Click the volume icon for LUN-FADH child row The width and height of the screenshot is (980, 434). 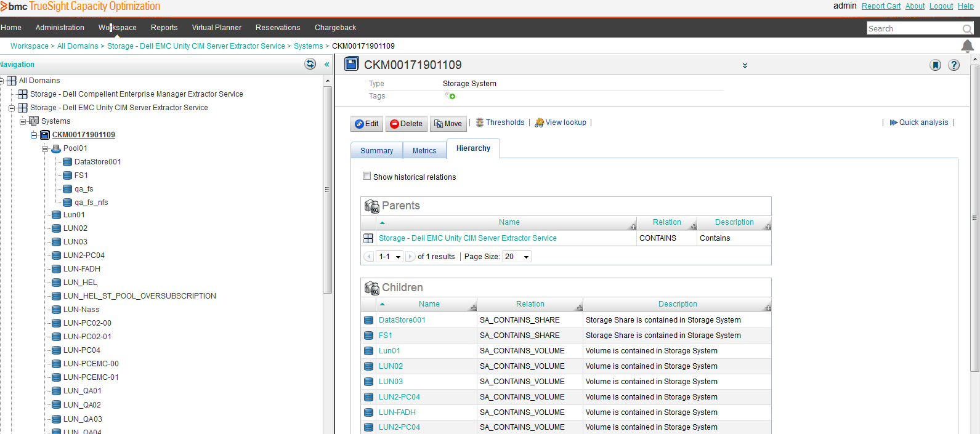[368, 412]
